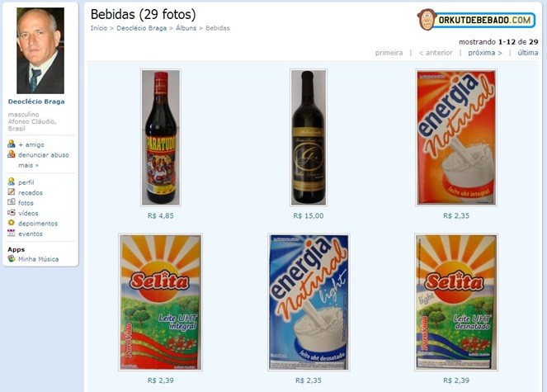Go to próxima > page
Screen dimensions: 547x392
click(x=485, y=53)
